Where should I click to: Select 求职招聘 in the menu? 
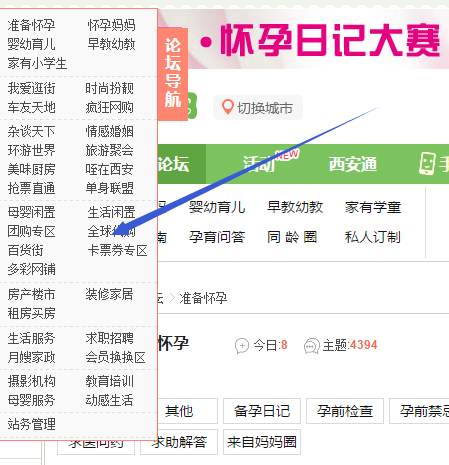pyautogui.click(x=109, y=338)
